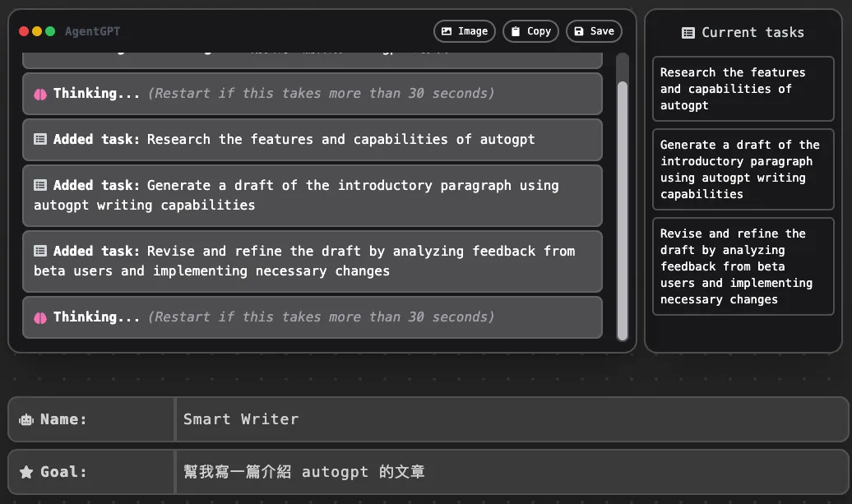This screenshot has width=852, height=504.
Task: Click the yellow minimize window dot
Action: click(37, 31)
